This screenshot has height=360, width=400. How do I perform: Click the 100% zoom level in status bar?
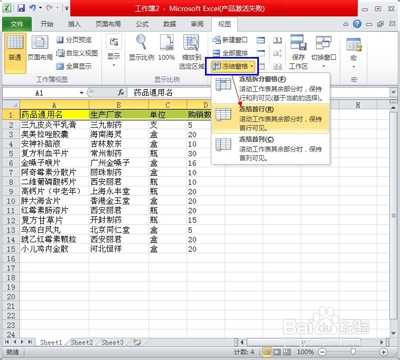click(305, 352)
